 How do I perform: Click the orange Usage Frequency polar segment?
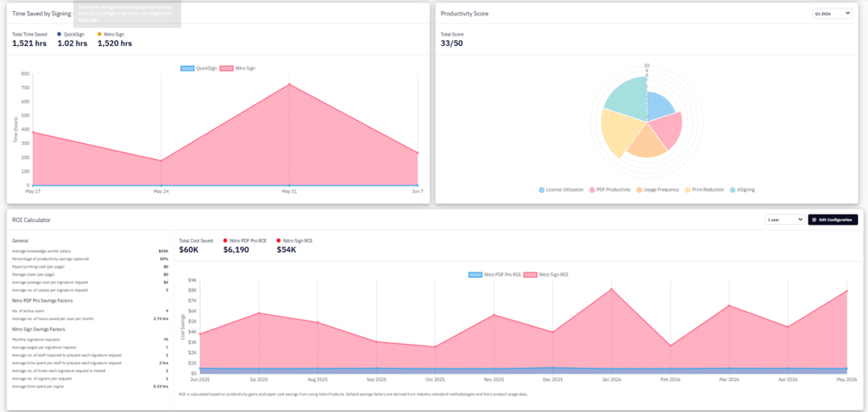647,143
